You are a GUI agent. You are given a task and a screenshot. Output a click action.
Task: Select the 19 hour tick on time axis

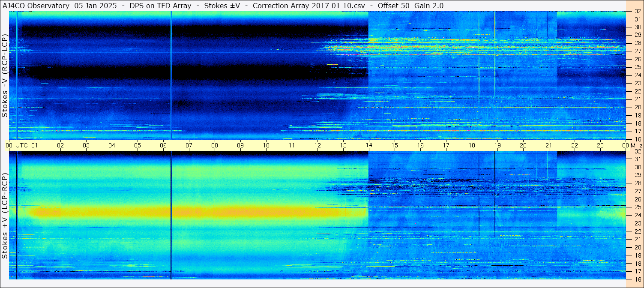click(x=497, y=145)
